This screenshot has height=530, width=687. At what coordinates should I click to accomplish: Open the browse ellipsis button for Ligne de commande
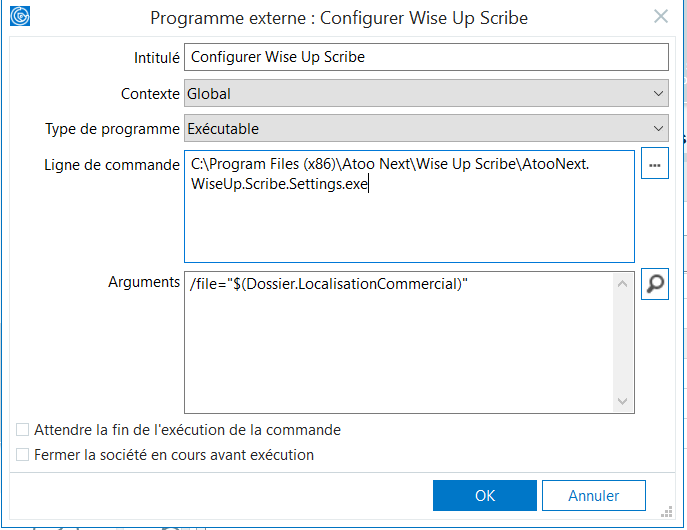pyautogui.click(x=655, y=163)
